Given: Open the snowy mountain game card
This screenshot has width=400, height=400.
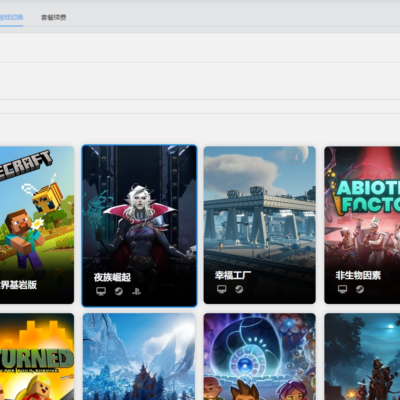Looking at the screenshot, I should click(x=139, y=357).
